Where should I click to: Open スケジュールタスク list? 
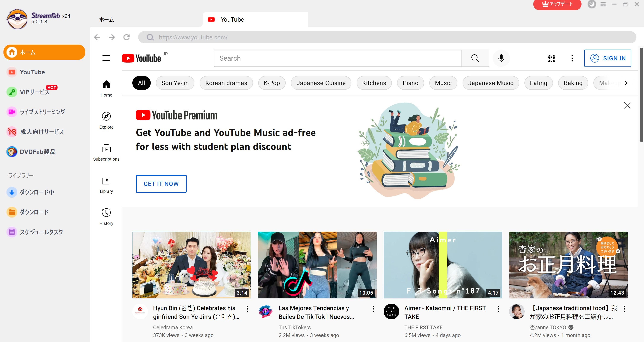click(x=35, y=232)
